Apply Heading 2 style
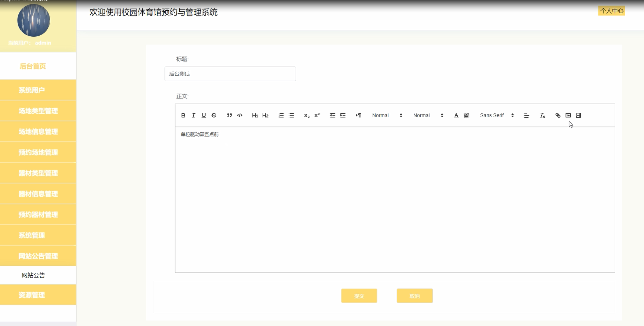 265,115
